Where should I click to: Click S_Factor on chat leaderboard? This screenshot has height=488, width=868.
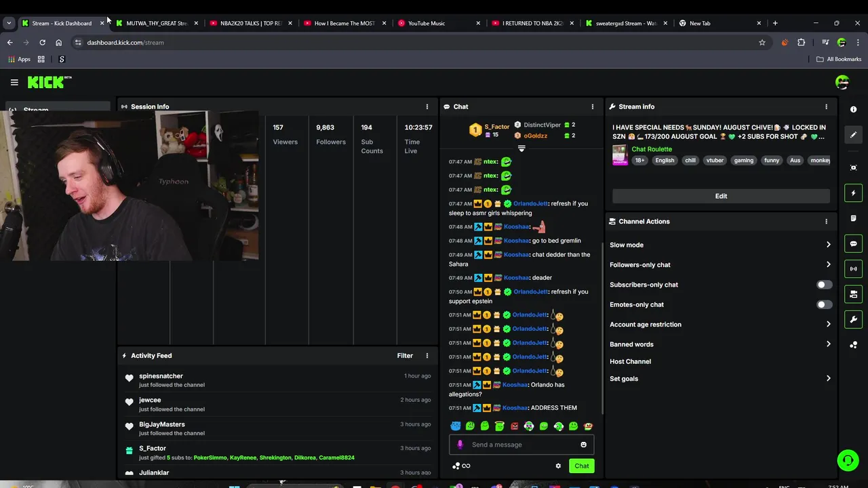click(497, 127)
